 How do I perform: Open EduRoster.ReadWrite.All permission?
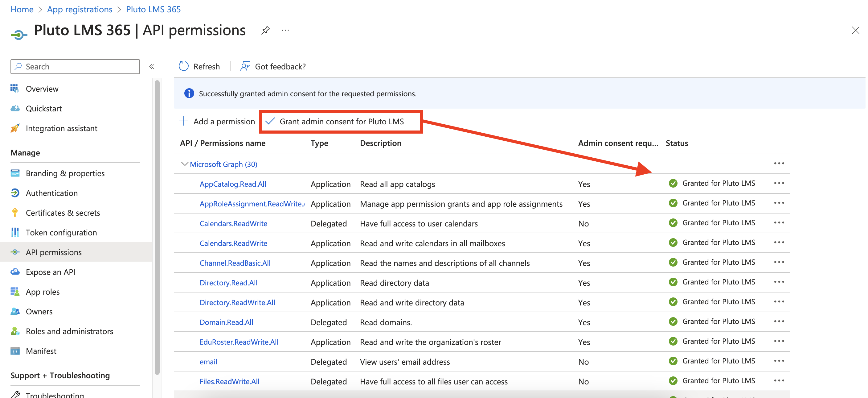click(239, 342)
